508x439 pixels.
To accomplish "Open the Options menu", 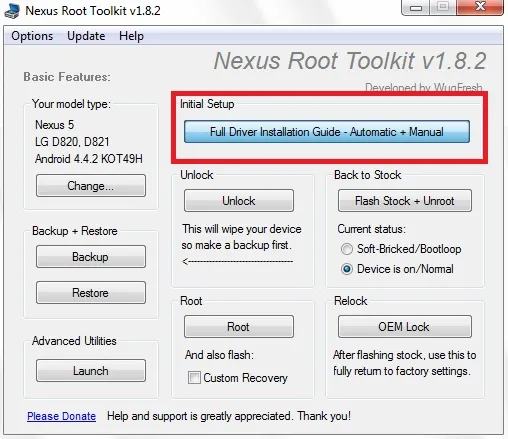I will pyautogui.click(x=32, y=36).
